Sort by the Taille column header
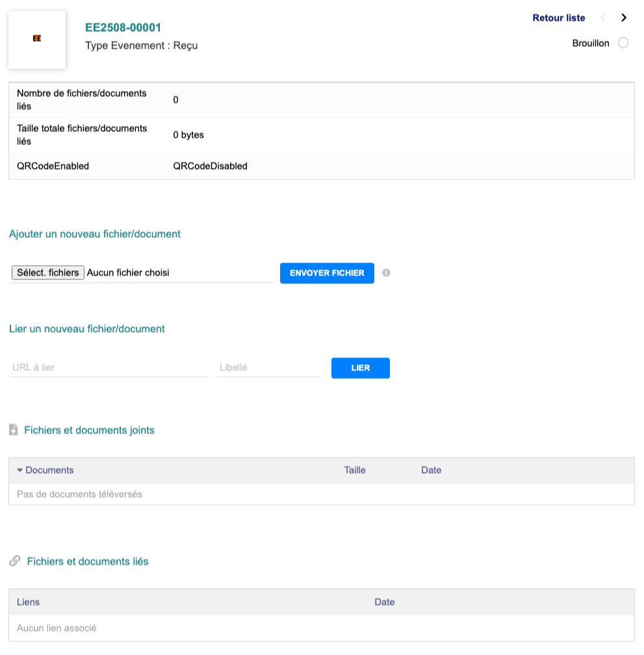Viewport: 644px width, 655px height. [x=355, y=470]
